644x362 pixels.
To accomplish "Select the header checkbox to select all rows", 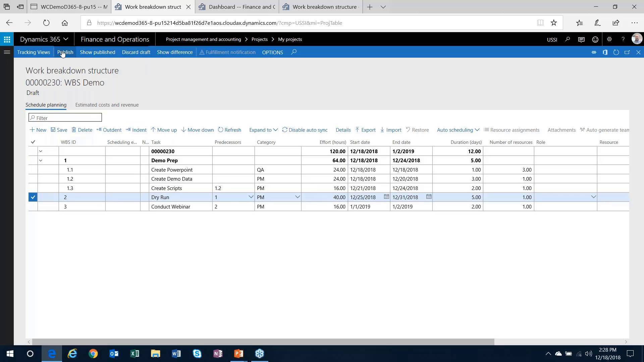I will click(x=33, y=142).
